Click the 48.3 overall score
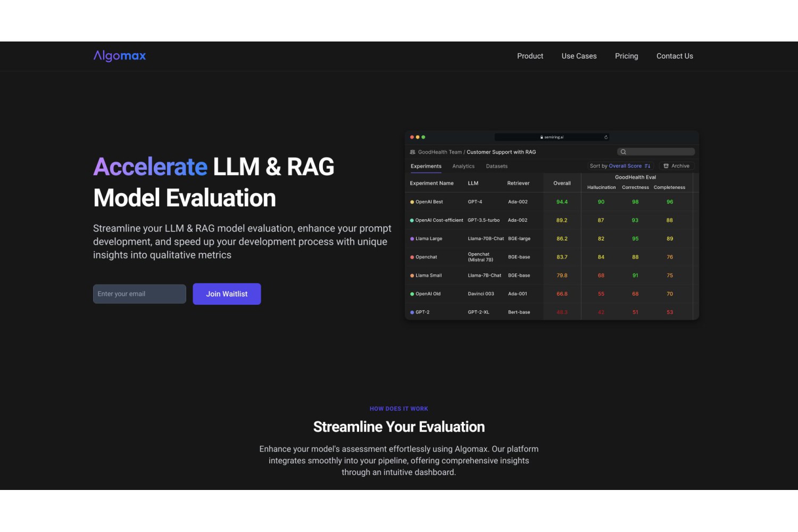The height and width of the screenshot is (532, 798). [562, 312]
